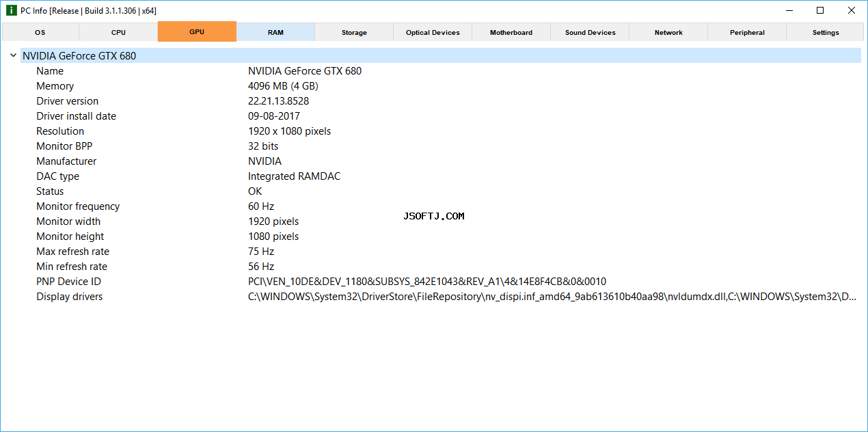Screen dimensions: 868x432
Task: Open the RAM tab
Action: pyautogui.click(x=275, y=32)
